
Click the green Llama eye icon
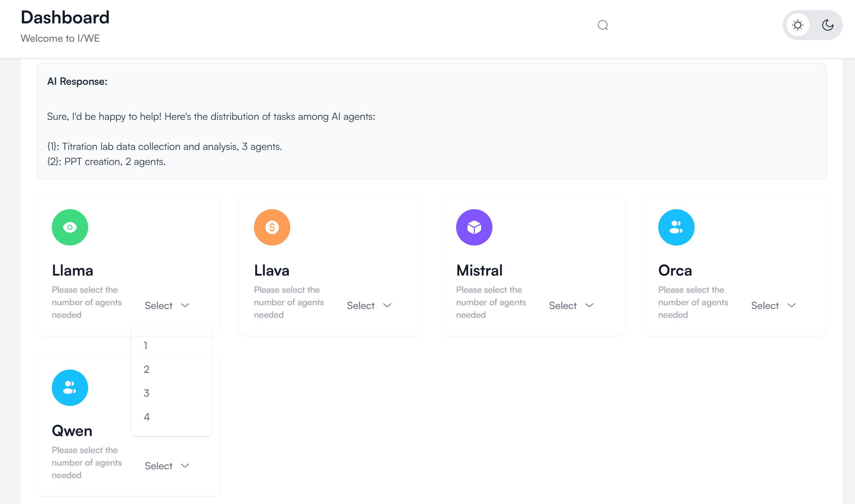[x=70, y=227]
